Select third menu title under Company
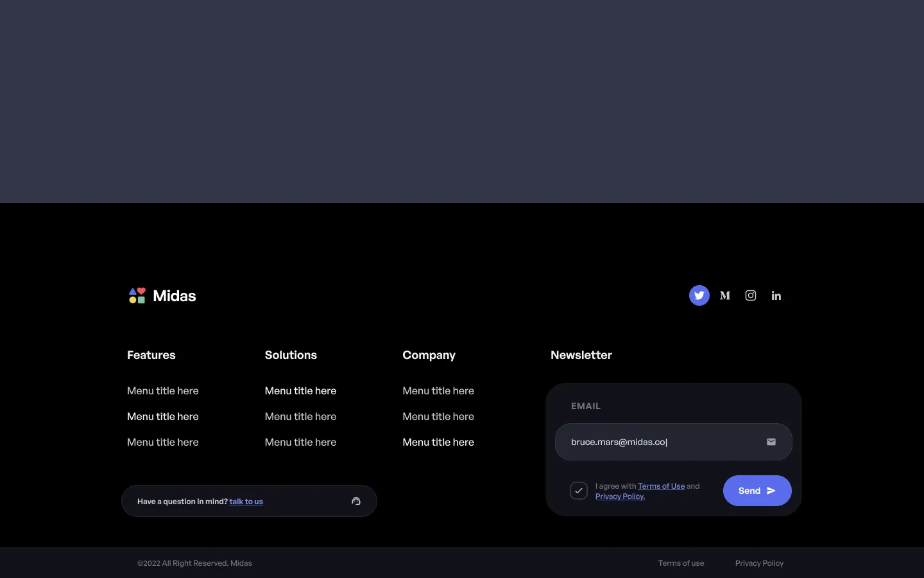Image resolution: width=924 pixels, height=578 pixels. tap(438, 442)
